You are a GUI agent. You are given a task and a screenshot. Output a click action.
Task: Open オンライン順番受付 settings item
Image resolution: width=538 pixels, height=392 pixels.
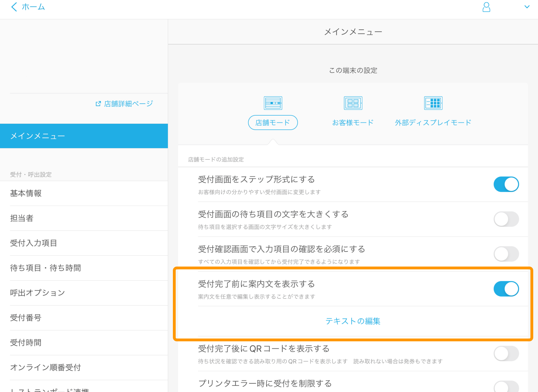click(84, 367)
